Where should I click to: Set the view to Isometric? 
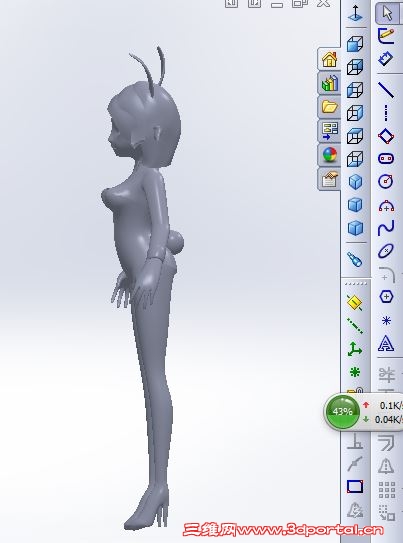355,182
